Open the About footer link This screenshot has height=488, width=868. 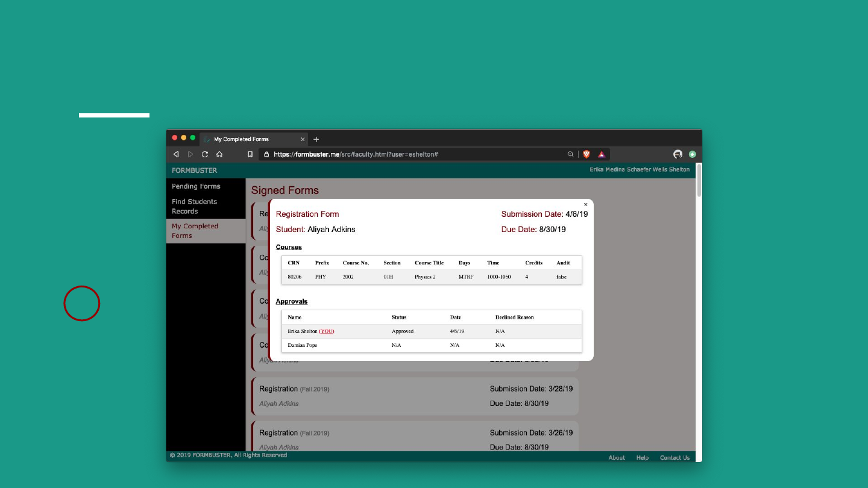coord(617,457)
